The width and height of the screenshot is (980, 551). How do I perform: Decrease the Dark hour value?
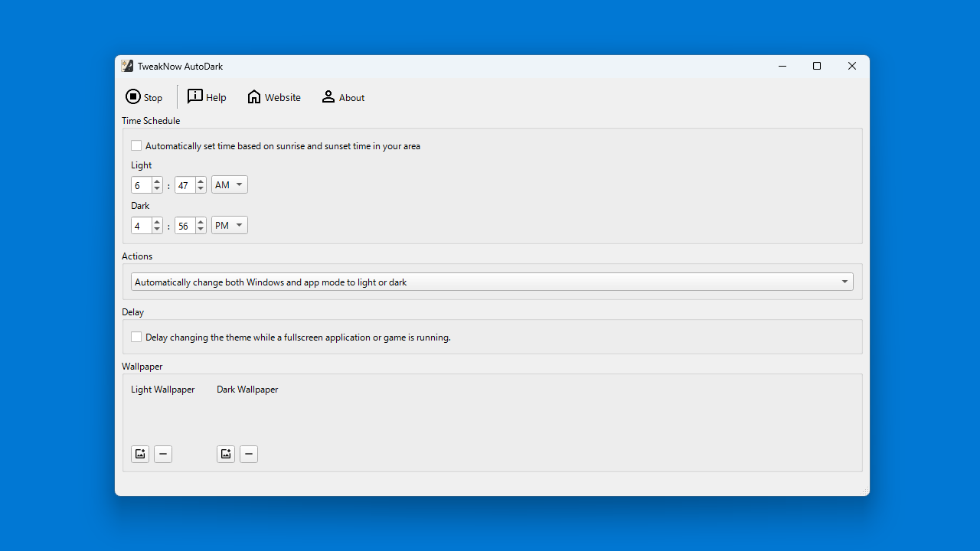coord(157,229)
